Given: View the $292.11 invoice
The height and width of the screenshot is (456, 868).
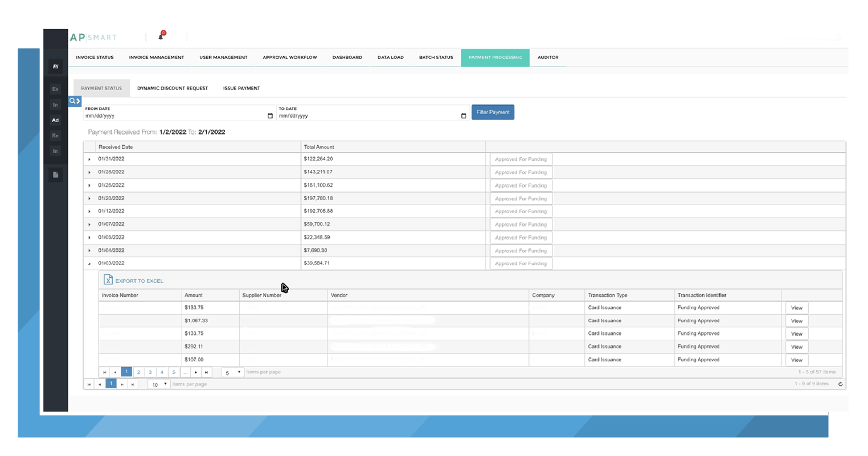Looking at the screenshot, I should tap(796, 347).
